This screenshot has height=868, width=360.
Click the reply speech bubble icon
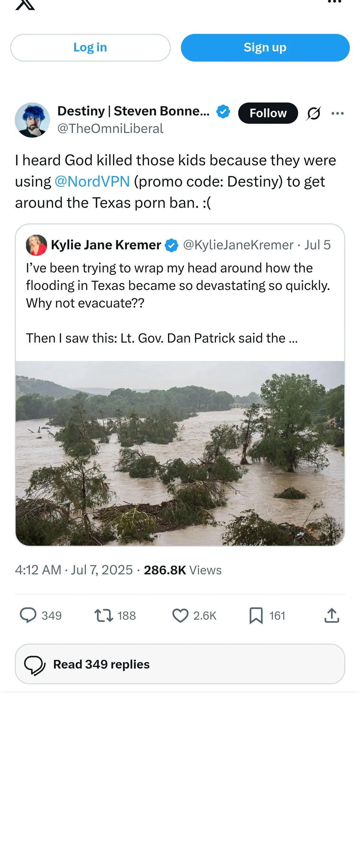[x=28, y=615]
